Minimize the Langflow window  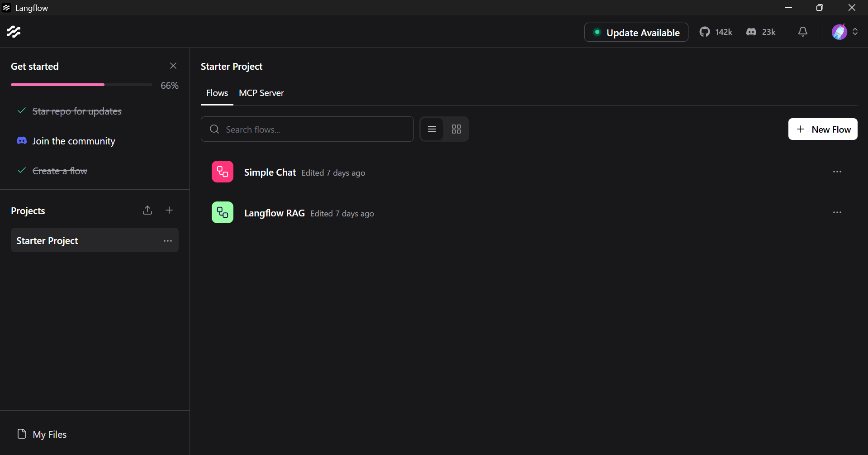pos(789,8)
